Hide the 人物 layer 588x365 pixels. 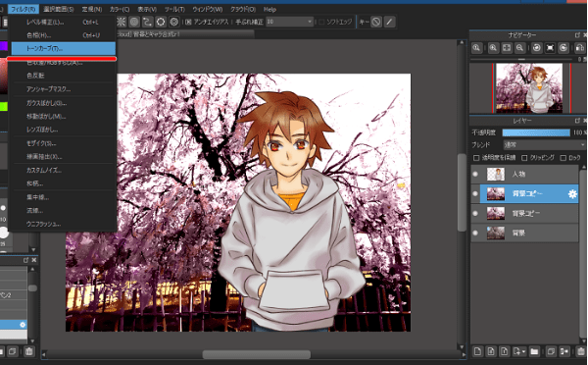(475, 174)
